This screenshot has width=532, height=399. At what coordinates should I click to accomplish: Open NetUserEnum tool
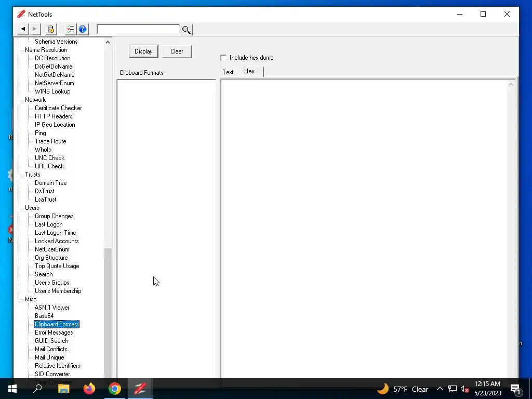click(x=52, y=249)
